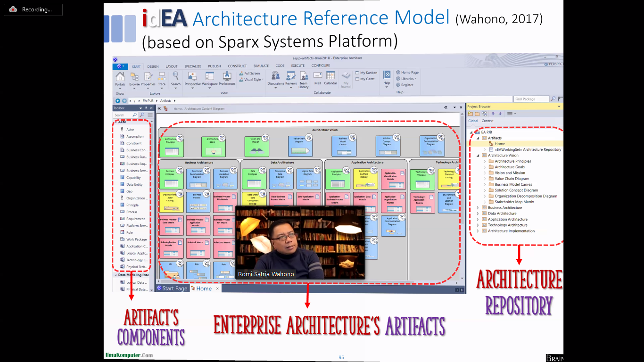Click the Find Package search field
The image size is (644, 362).
(x=530, y=99)
